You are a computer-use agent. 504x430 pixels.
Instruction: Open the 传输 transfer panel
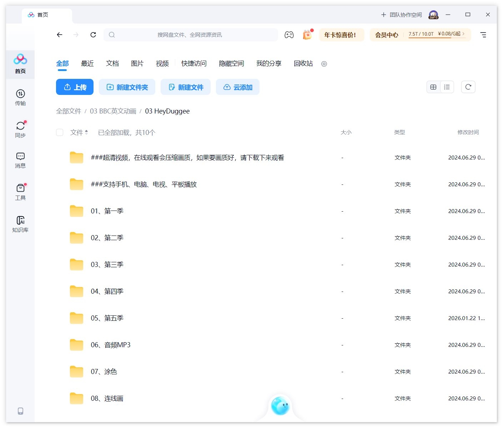20,97
